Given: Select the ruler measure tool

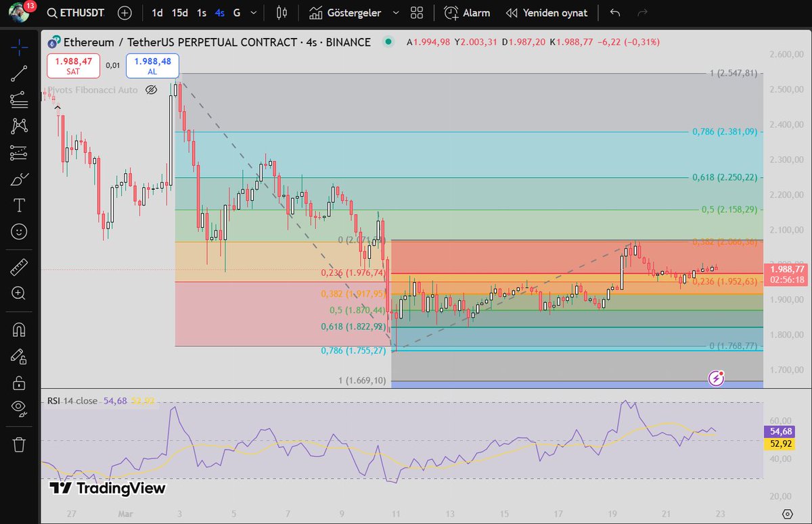Looking at the screenshot, I should click(20, 267).
